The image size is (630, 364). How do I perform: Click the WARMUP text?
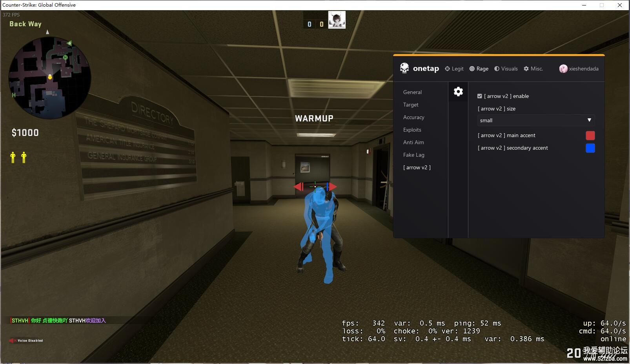click(314, 118)
